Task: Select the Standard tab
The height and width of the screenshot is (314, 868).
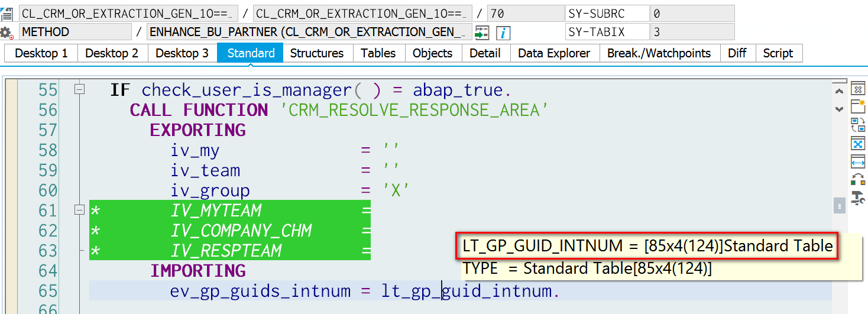Action: tap(251, 53)
